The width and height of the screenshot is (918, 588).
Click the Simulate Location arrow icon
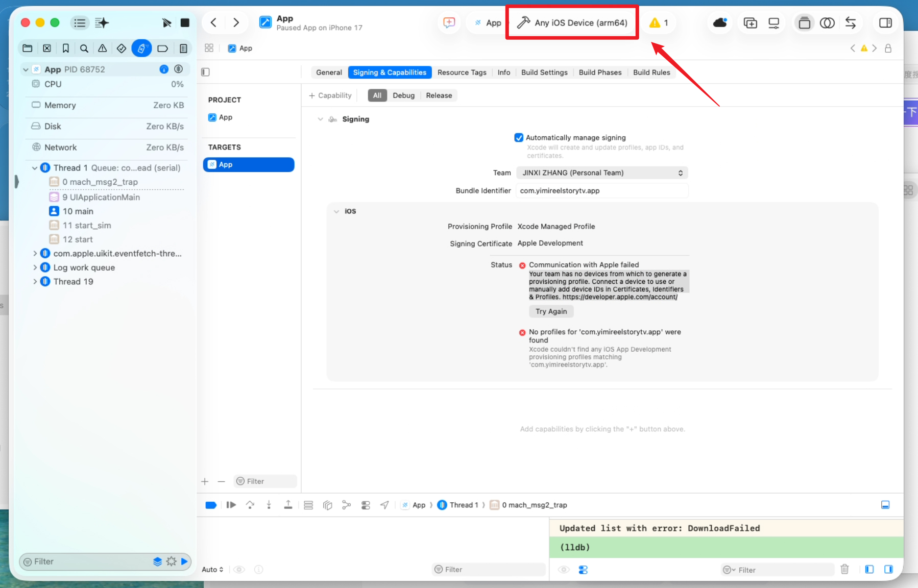(x=384, y=505)
